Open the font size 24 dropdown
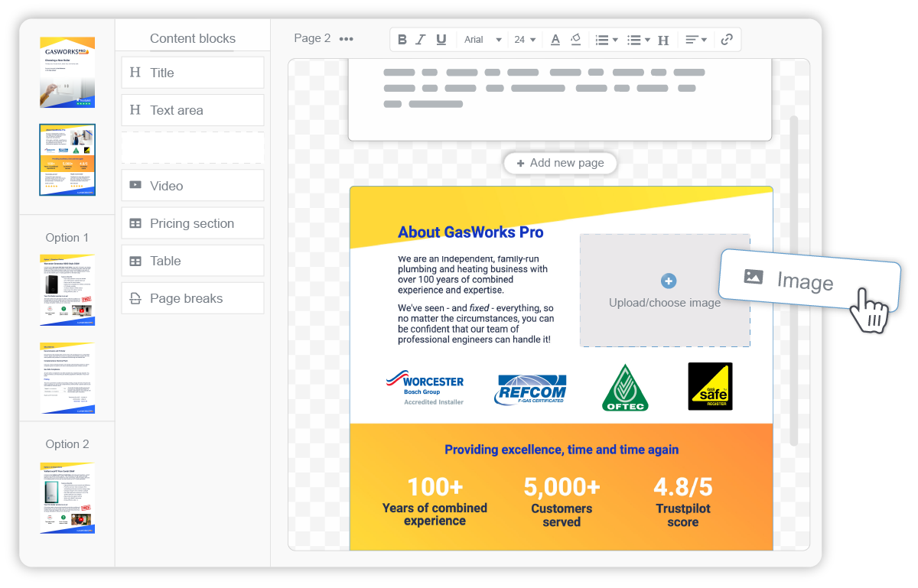The image size is (918, 588). click(x=525, y=39)
